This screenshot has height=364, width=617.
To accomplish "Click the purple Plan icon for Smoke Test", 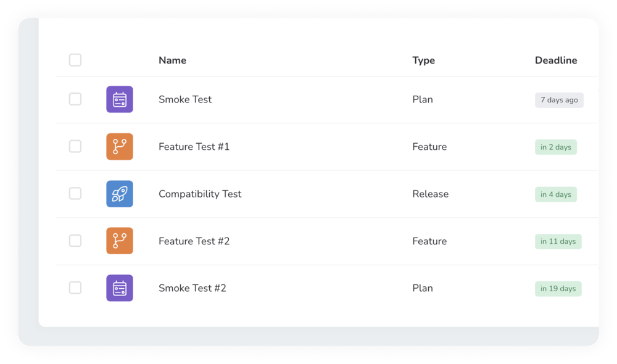I will point(119,99).
